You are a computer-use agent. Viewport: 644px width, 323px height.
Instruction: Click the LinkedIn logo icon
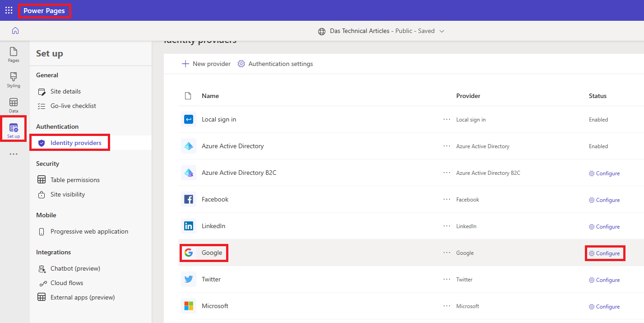coord(189,226)
